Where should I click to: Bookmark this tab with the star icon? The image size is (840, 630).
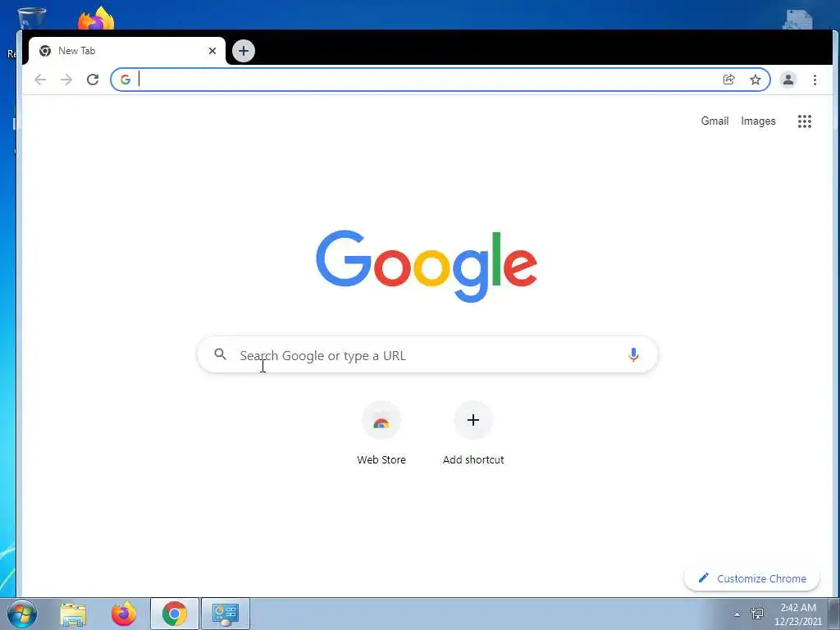[756, 80]
